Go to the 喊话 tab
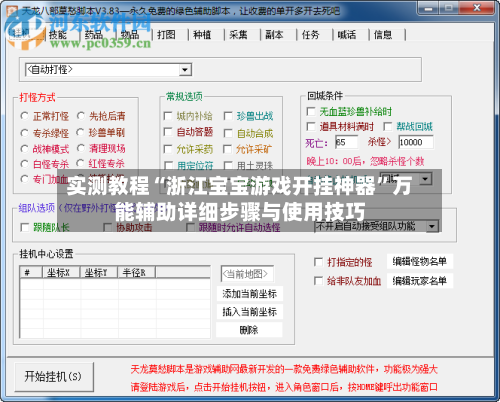The width and height of the screenshot is (500, 402). pos(347,35)
